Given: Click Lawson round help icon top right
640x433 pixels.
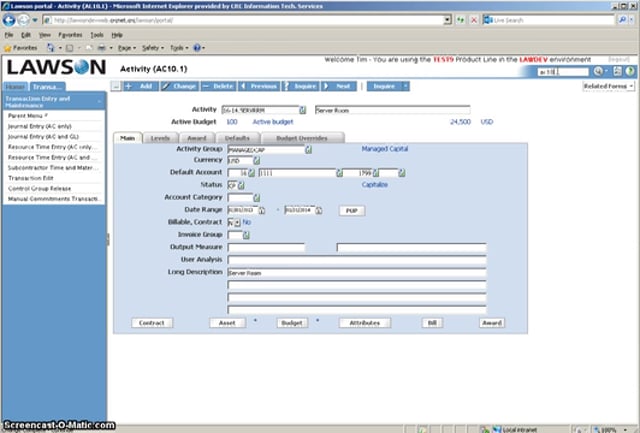Looking at the screenshot, I should [630, 71].
